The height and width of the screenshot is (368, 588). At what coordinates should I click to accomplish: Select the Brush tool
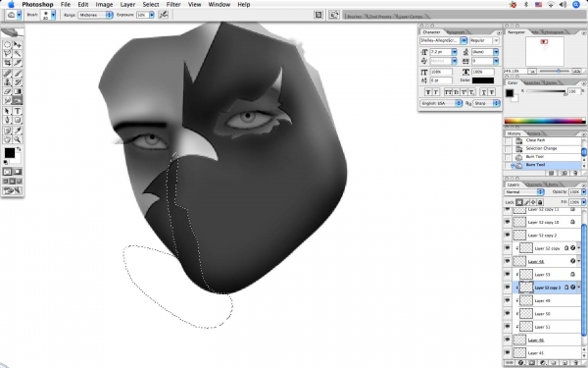click(x=18, y=74)
